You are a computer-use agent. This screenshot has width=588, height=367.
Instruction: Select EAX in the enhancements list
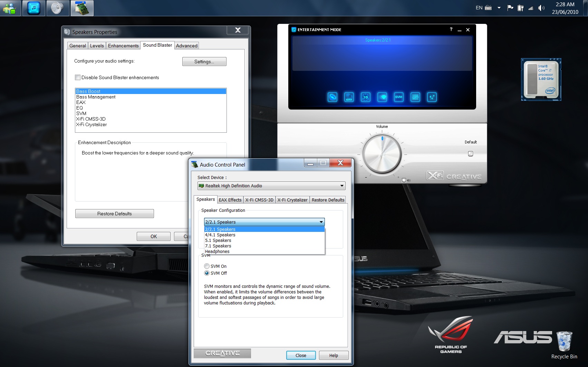[151, 102]
